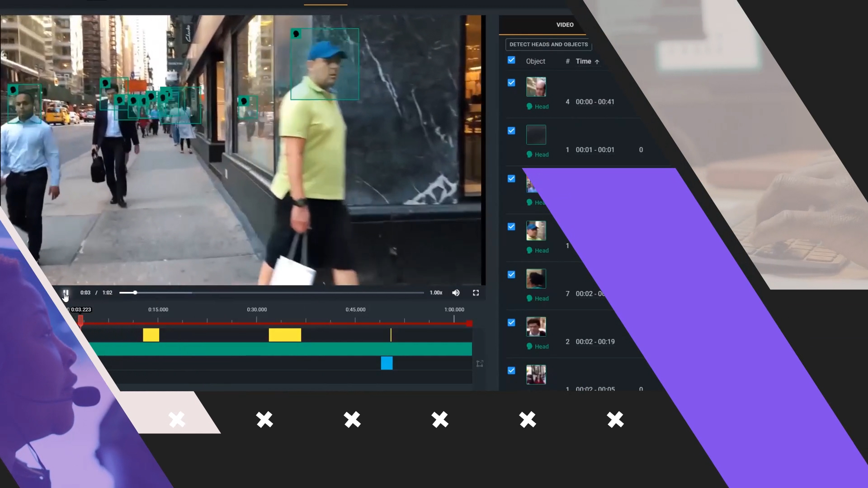Click the green Head label icon of first row

pos(529,107)
